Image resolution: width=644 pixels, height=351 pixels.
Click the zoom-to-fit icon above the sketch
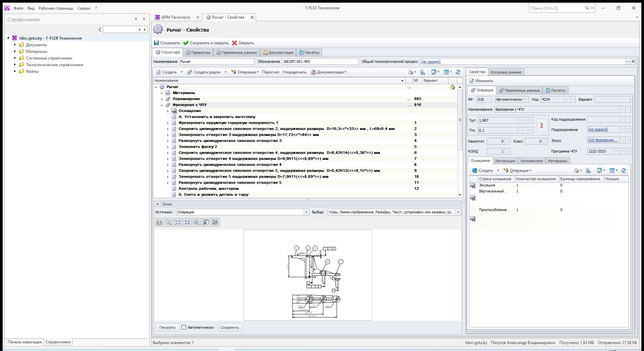click(x=178, y=222)
